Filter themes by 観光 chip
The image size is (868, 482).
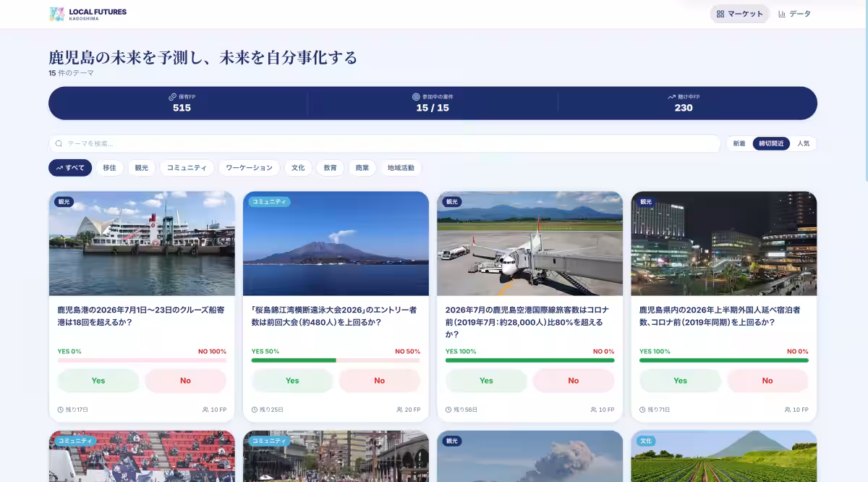click(x=141, y=168)
